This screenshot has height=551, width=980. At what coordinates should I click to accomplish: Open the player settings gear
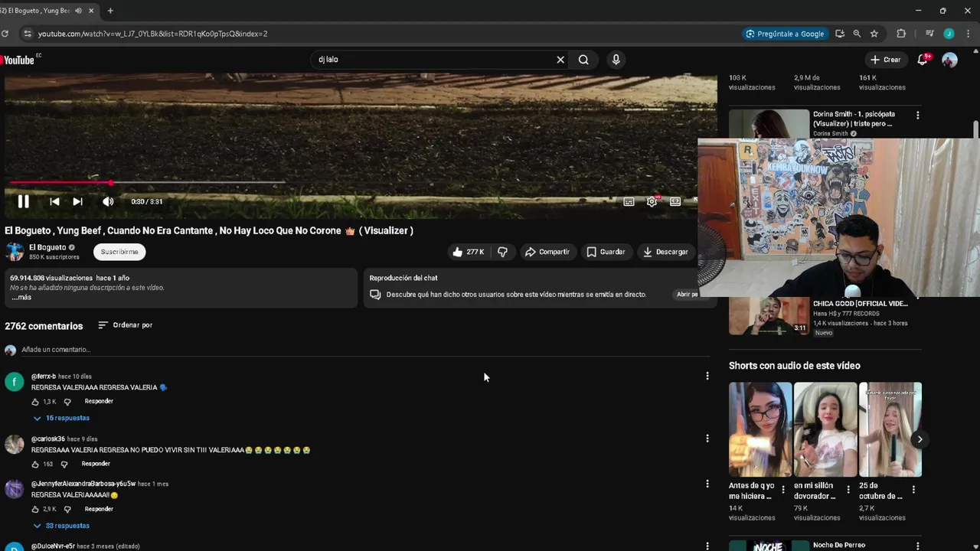tap(652, 201)
